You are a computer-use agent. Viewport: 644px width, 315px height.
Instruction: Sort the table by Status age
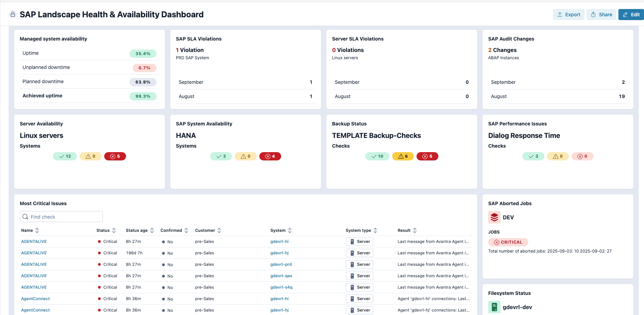click(x=152, y=230)
